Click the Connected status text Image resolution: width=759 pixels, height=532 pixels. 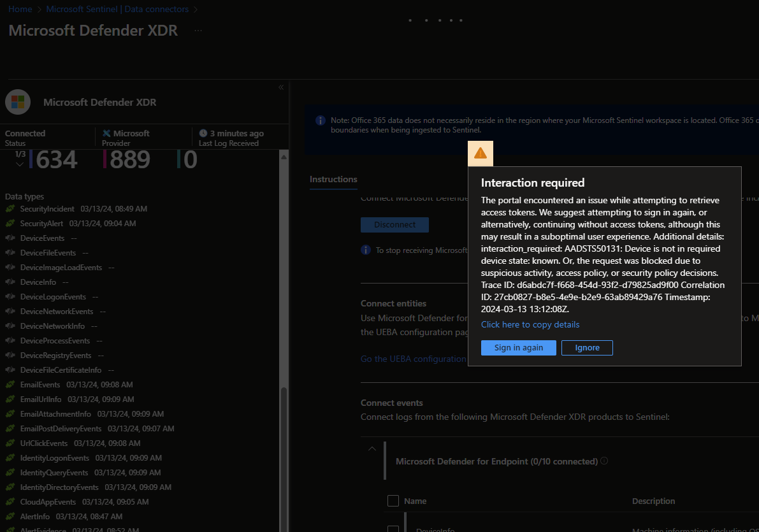pyautogui.click(x=25, y=133)
